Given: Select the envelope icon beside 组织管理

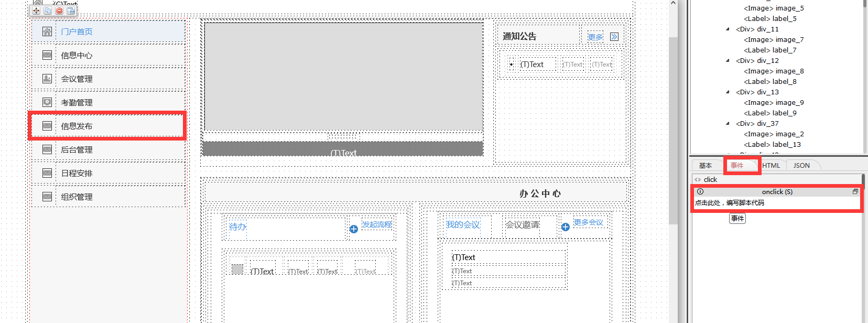Looking at the screenshot, I should point(47,197).
